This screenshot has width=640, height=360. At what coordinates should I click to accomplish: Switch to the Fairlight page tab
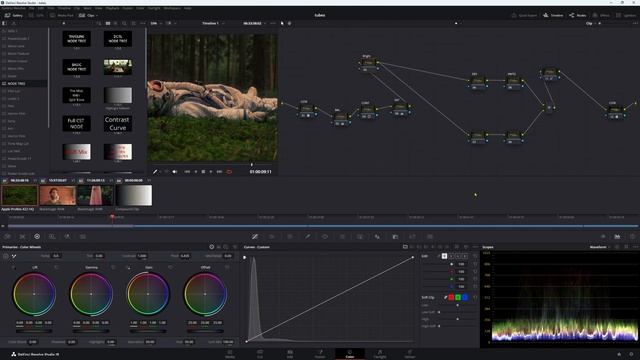[x=380, y=354]
